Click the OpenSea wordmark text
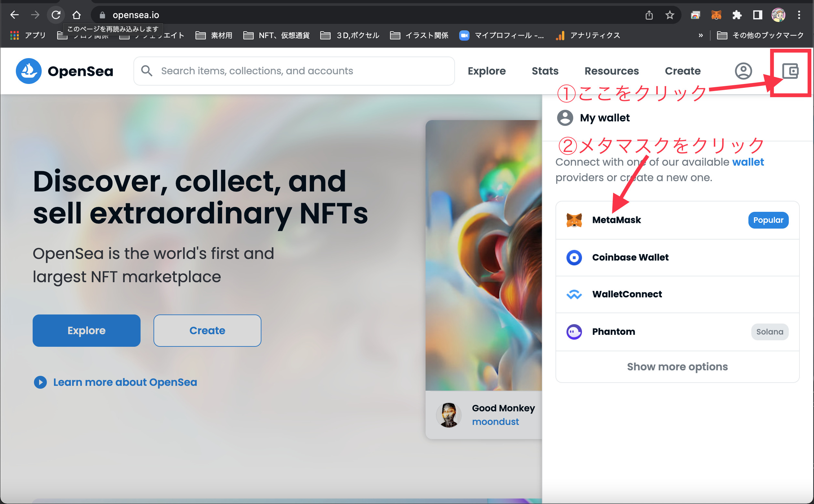Image resolution: width=814 pixels, height=504 pixels. click(80, 71)
